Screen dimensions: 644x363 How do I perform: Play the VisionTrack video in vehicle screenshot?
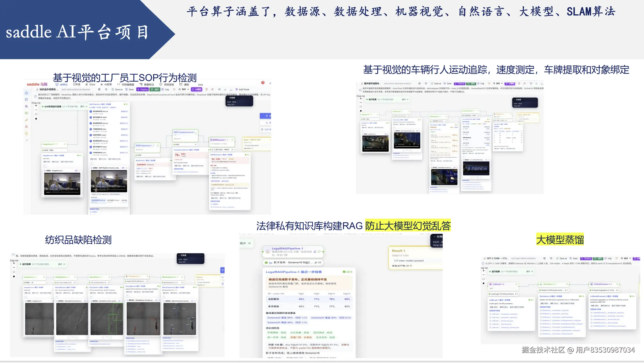(x=396, y=144)
